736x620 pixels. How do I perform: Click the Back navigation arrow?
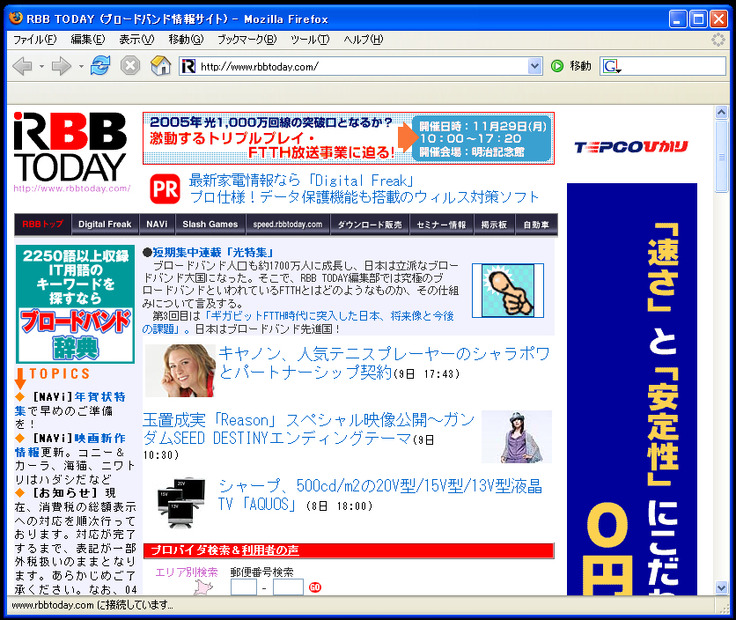(x=22, y=66)
